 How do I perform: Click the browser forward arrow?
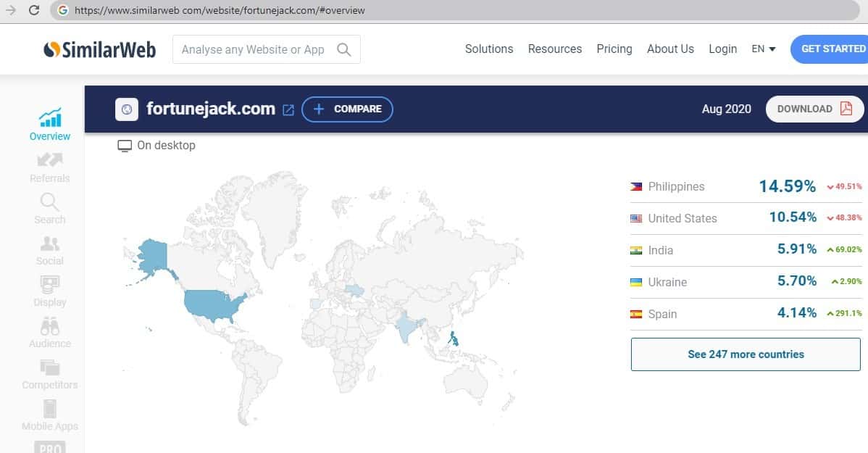11,10
